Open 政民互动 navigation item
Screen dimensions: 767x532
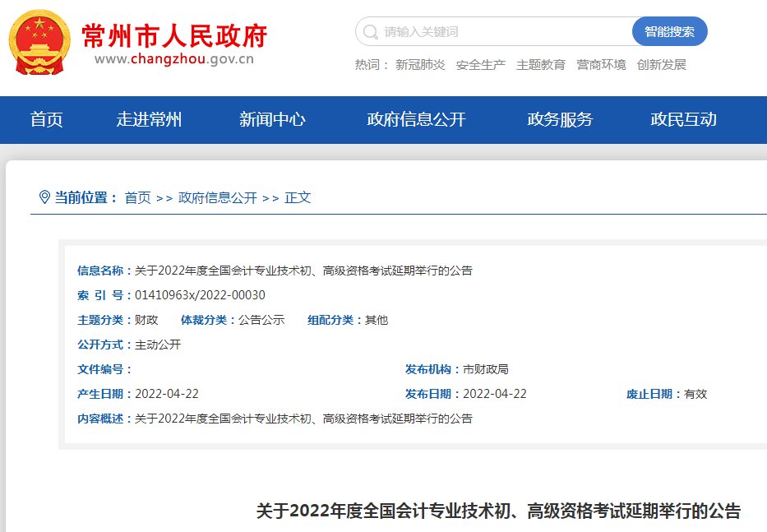[x=683, y=120]
